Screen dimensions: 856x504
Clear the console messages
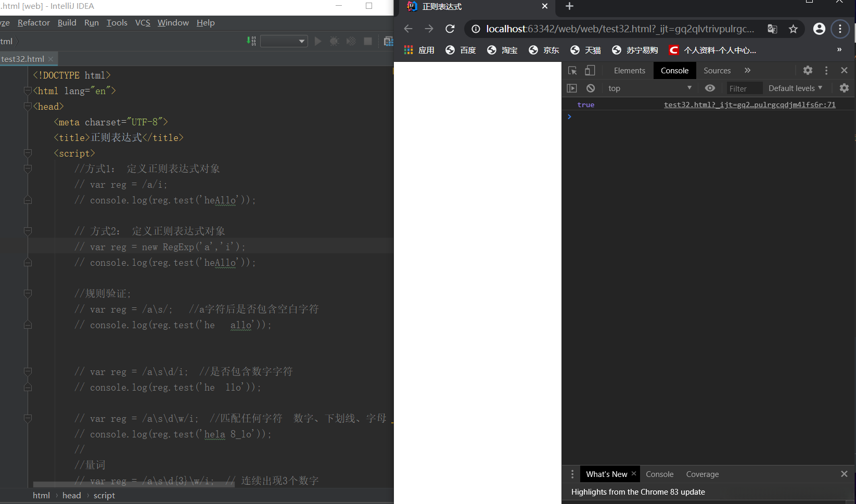[590, 88]
